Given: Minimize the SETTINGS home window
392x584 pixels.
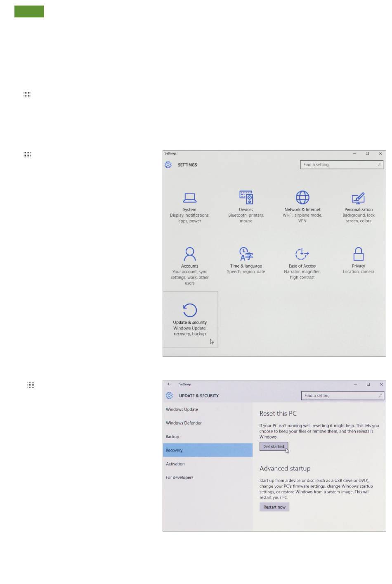Looking at the screenshot, I should (354, 154).
